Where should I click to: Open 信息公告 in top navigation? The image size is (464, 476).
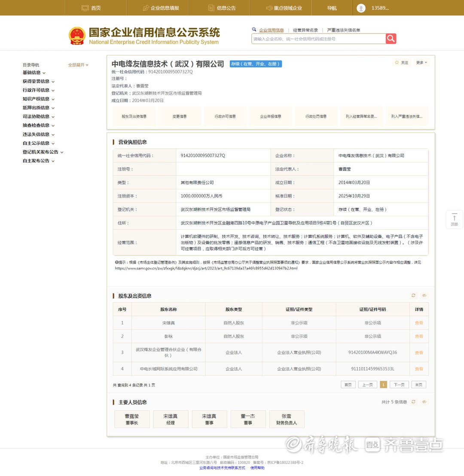click(x=222, y=8)
